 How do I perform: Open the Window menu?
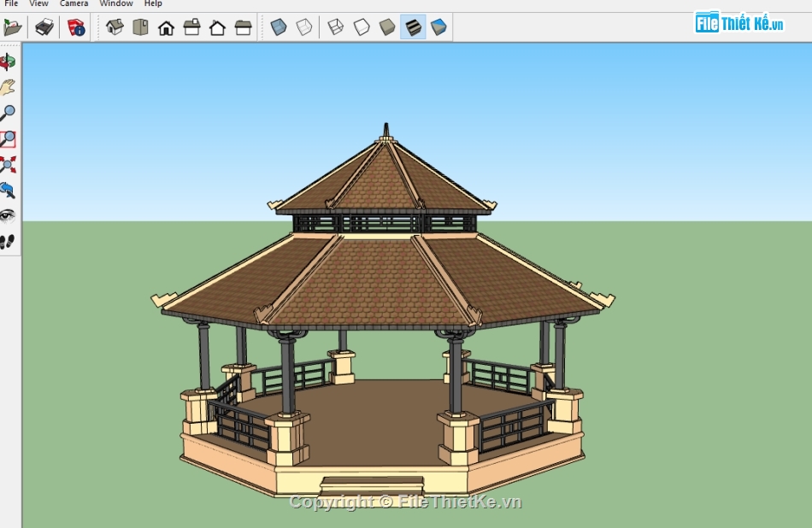pos(116,3)
